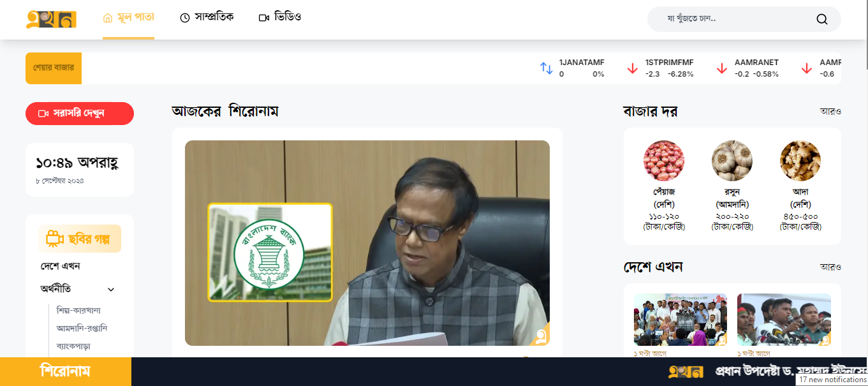Click the Ekhon logo in header
Image resolution: width=868 pixels, height=386 pixels.
pyautogui.click(x=51, y=19)
